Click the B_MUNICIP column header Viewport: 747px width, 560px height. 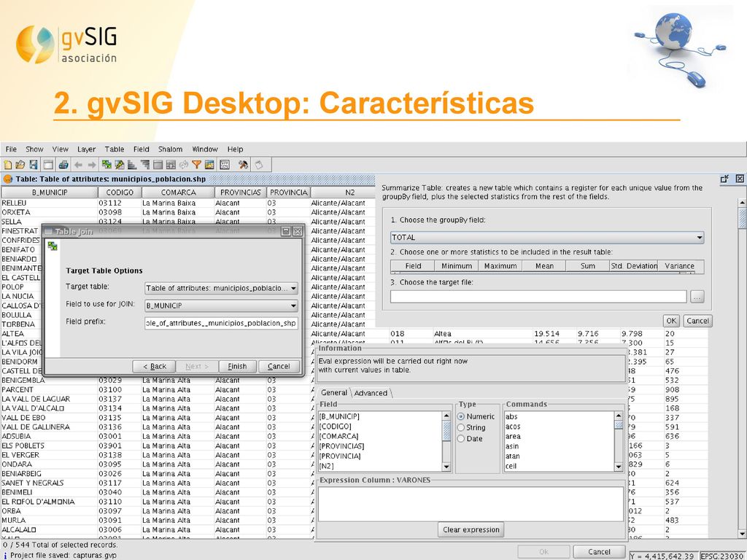50,192
